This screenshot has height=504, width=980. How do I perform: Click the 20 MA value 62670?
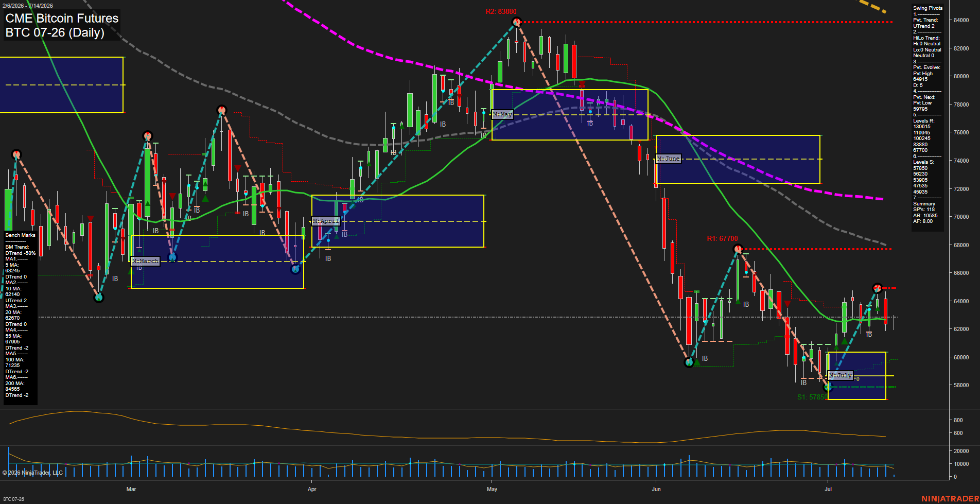coord(12,318)
